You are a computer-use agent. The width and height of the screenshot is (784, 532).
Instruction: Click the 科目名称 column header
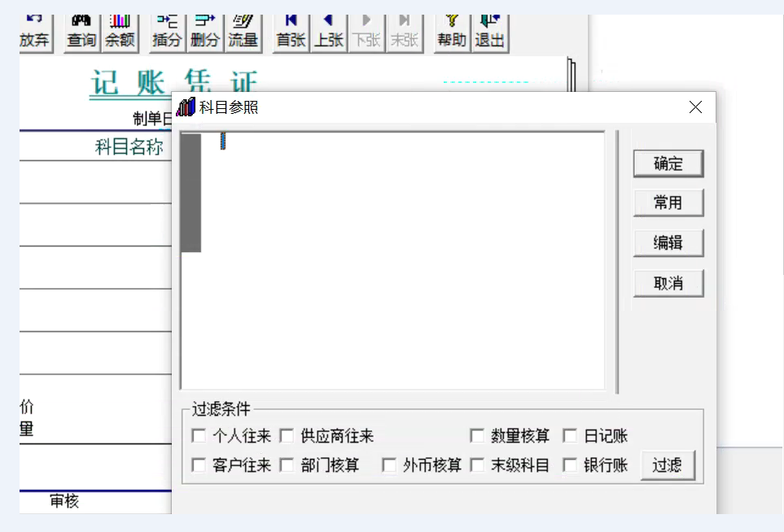pos(129,147)
